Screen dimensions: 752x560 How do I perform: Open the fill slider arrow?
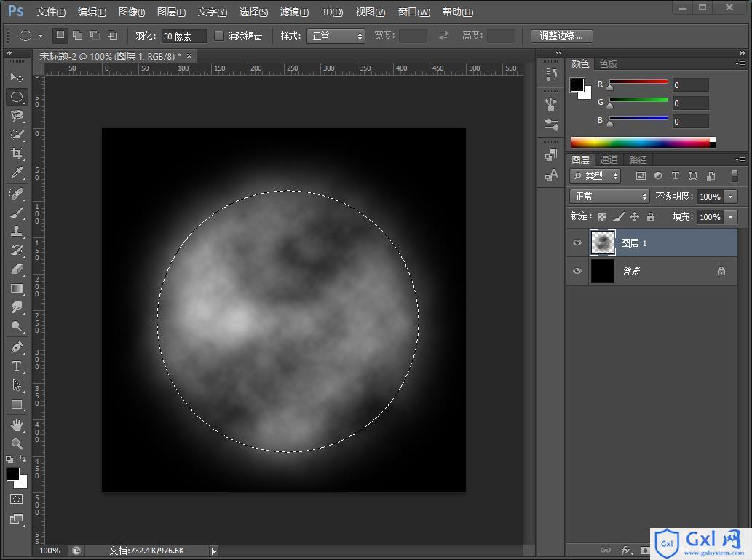[730, 217]
